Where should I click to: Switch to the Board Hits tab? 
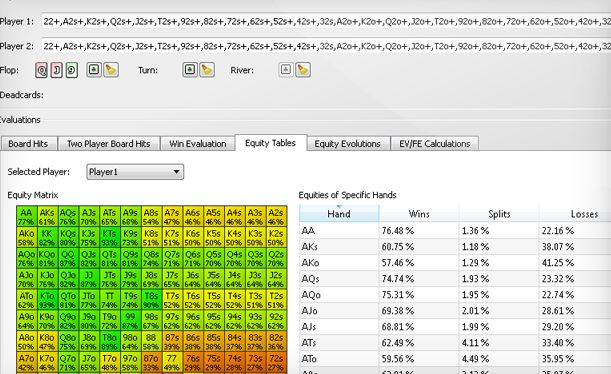(x=28, y=144)
